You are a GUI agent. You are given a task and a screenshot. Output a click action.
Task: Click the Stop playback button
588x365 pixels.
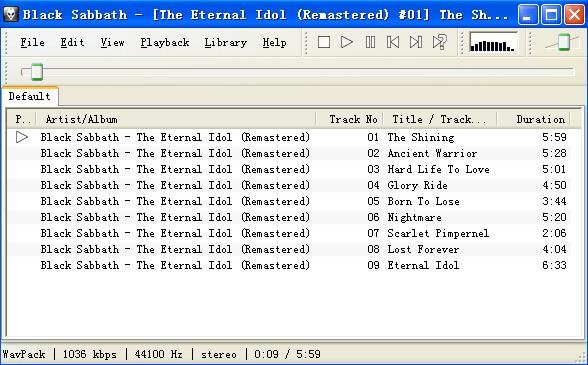pos(324,42)
